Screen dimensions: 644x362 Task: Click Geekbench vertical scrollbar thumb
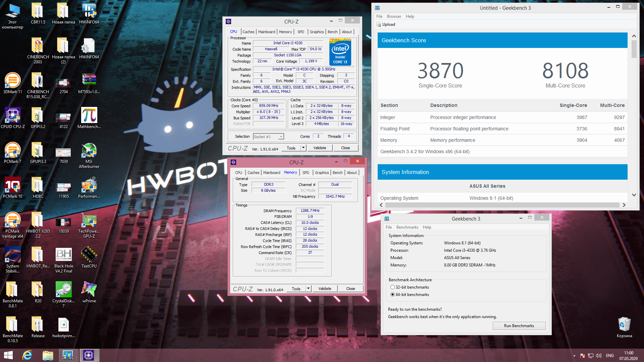pos(634,49)
